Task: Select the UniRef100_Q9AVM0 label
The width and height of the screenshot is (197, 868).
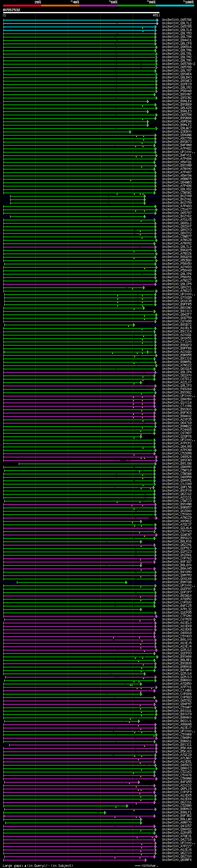Action: 177,467
